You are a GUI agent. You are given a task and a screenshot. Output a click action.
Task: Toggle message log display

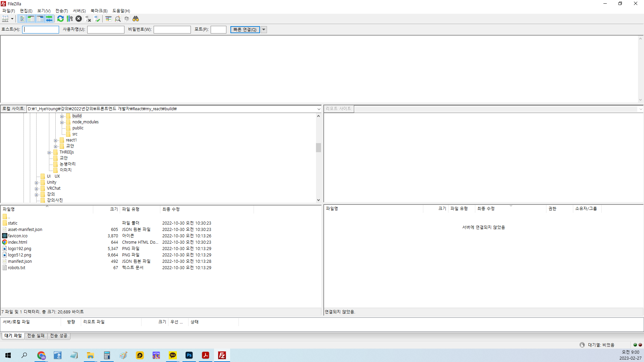coord(22,19)
